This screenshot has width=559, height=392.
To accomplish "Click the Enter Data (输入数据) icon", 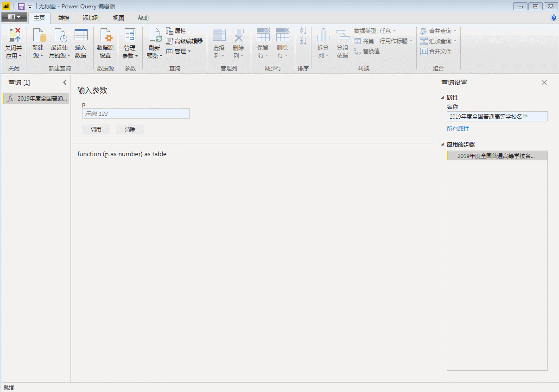I will pos(81,36).
